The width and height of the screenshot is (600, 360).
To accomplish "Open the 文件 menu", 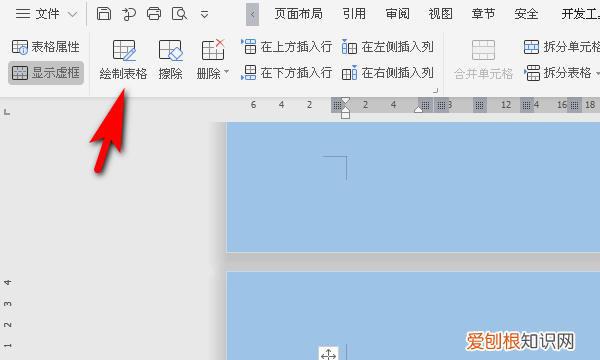I will coord(38,14).
